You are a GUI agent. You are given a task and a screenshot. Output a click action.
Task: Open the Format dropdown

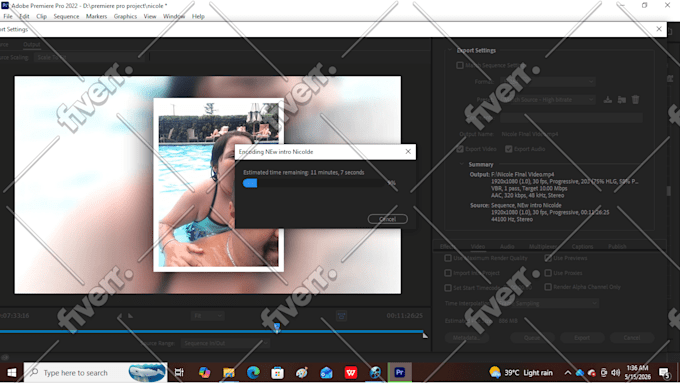click(548, 82)
